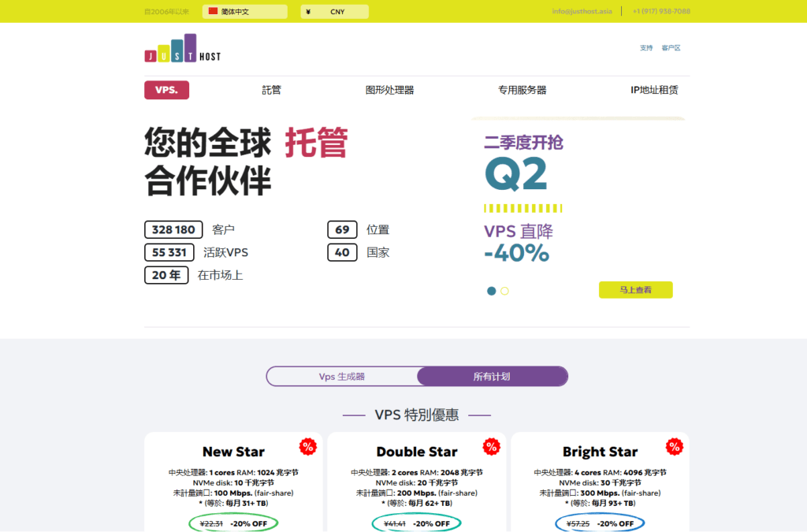This screenshot has width=807, height=532.
Task: Open the VPS. menu tab
Action: pyautogui.click(x=166, y=90)
